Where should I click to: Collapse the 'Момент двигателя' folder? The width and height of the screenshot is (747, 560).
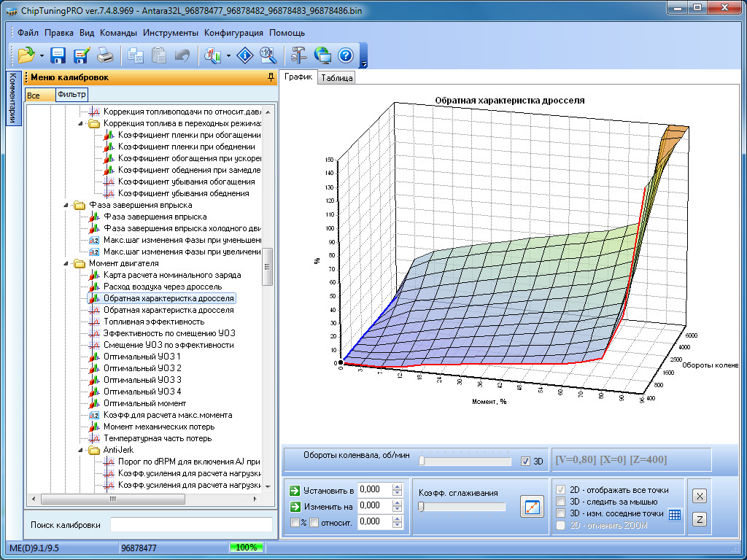66,263
